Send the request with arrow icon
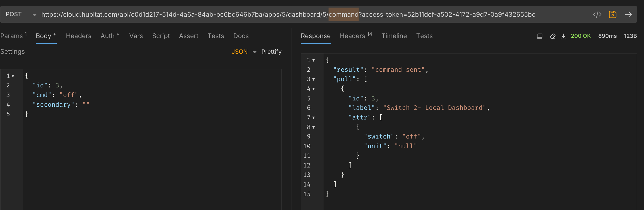The width and height of the screenshot is (644, 210). tap(628, 14)
